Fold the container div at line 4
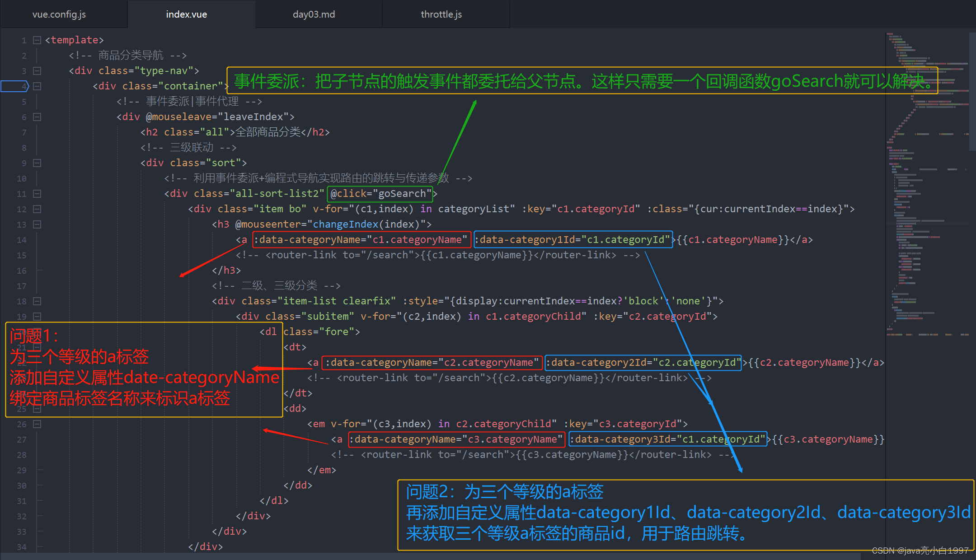This screenshot has height=560, width=976. (x=37, y=86)
